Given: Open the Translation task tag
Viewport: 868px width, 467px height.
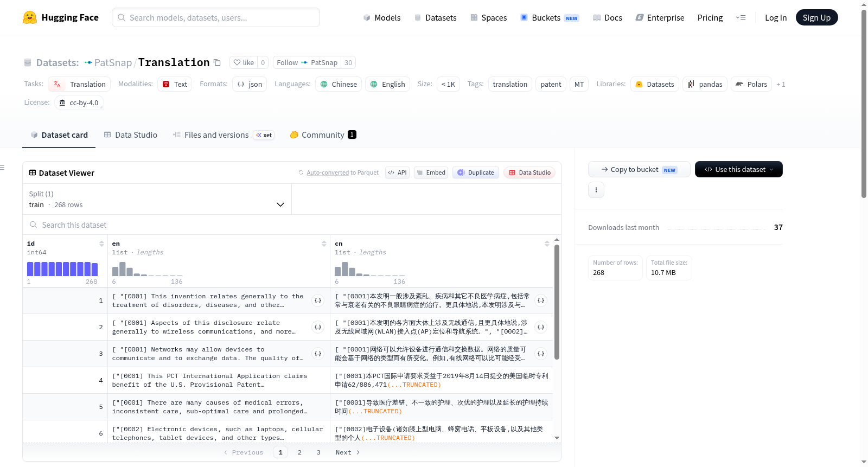Looking at the screenshot, I should tap(80, 84).
